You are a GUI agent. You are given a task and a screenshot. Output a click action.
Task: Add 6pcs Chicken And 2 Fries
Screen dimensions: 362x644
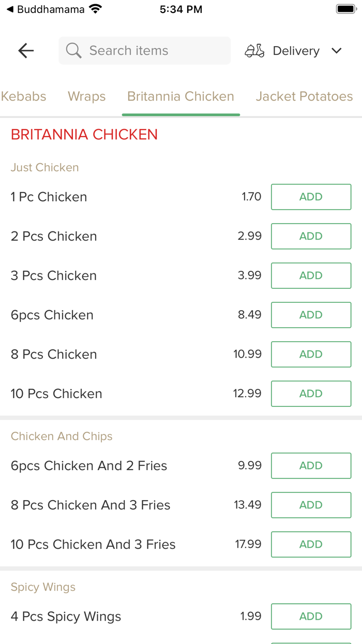pos(311,465)
